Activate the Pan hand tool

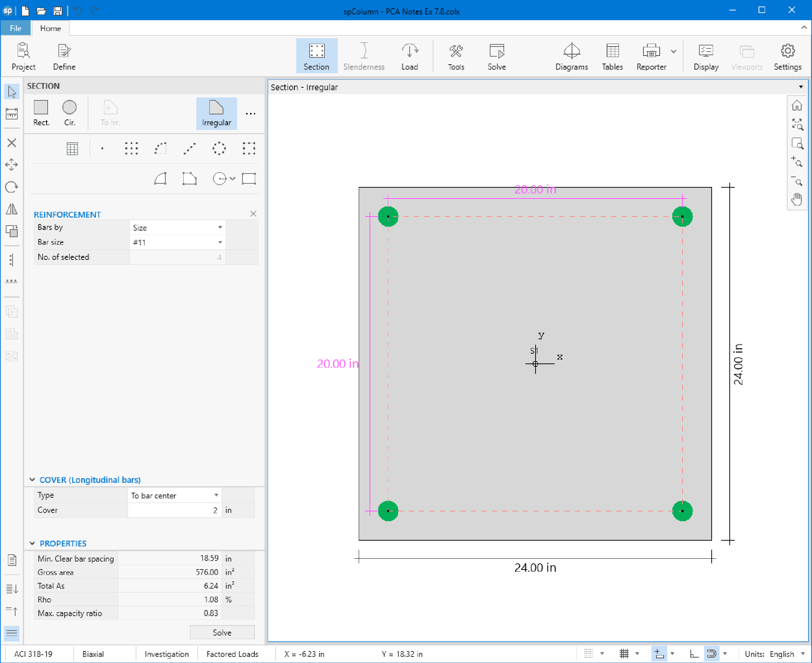point(797,199)
